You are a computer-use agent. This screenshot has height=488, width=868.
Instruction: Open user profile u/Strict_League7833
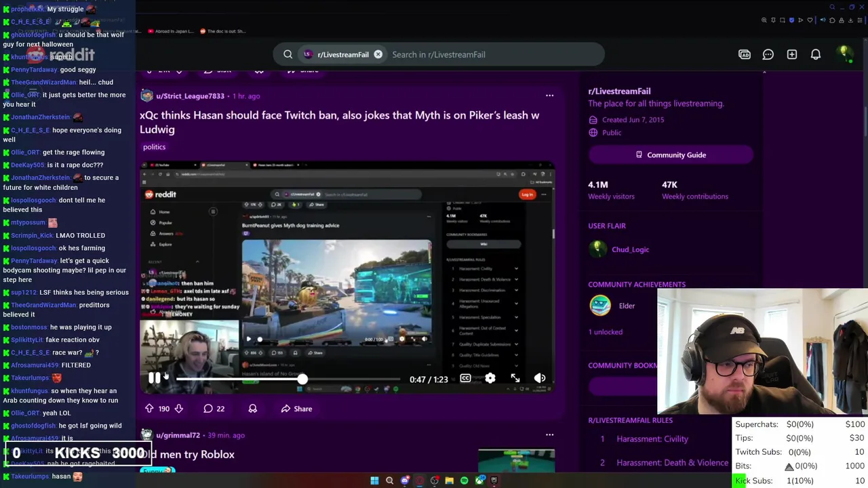click(x=190, y=96)
